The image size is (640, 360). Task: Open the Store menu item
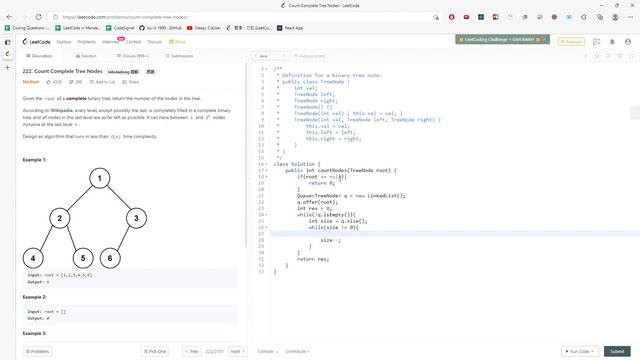click(178, 42)
